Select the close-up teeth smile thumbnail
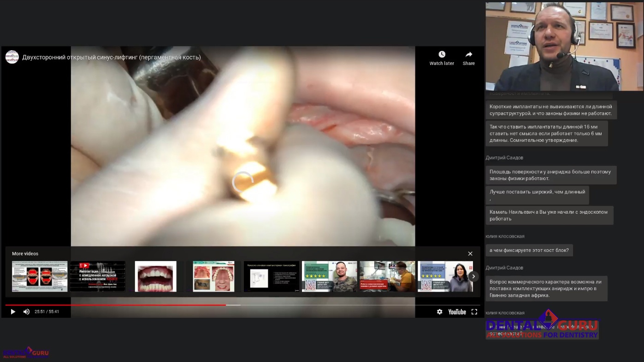644x362 pixels. point(155,276)
